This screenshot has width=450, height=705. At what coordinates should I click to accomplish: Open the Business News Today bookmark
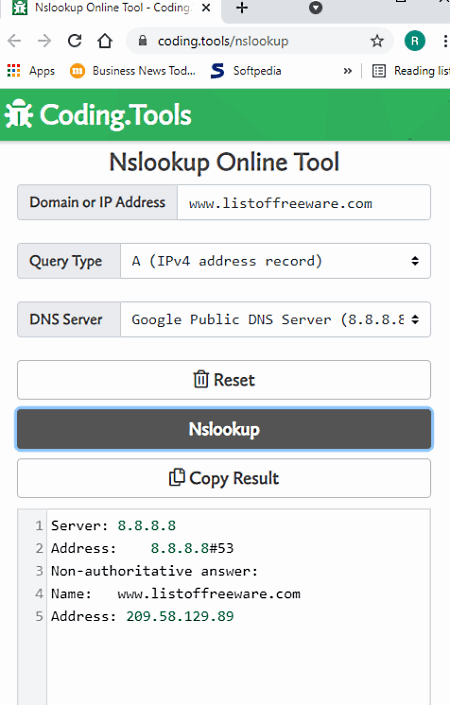pos(133,71)
